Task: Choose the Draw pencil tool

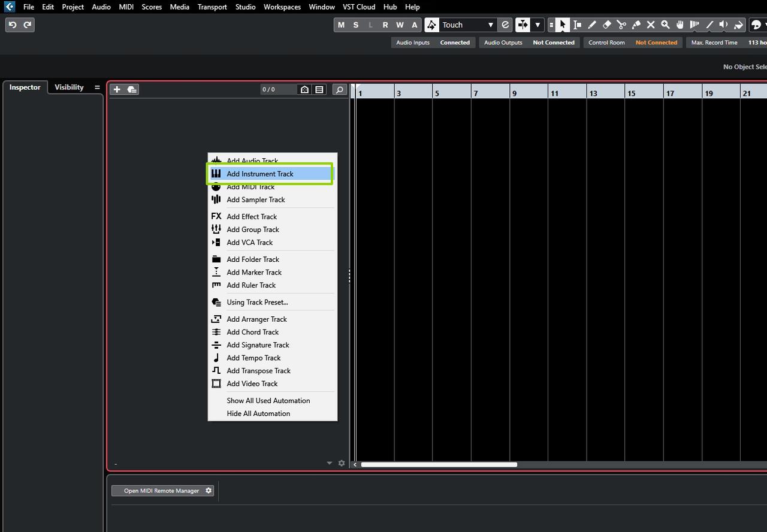Action: 592,25
